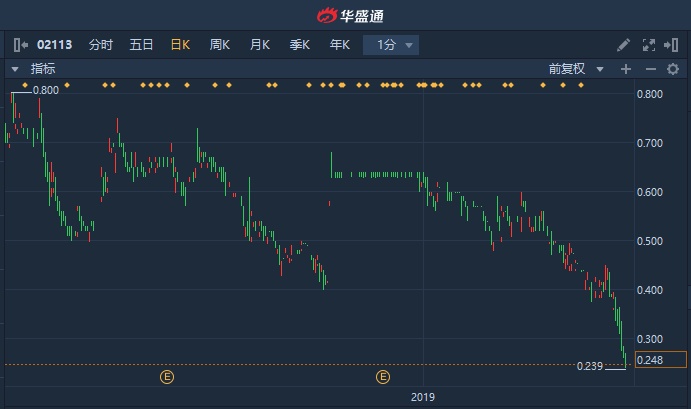Zoom out chart with minus icon

click(x=650, y=69)
